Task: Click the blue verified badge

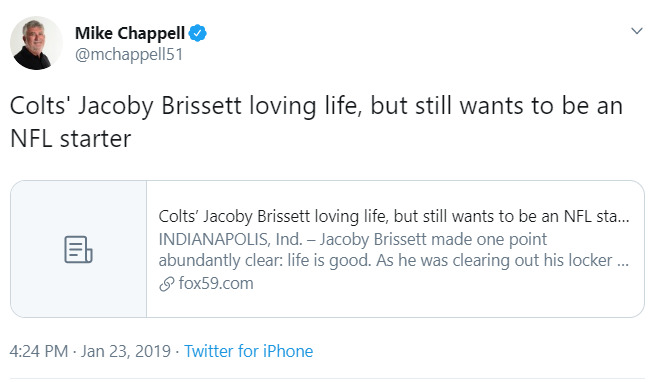Action: tap(197, 33)
